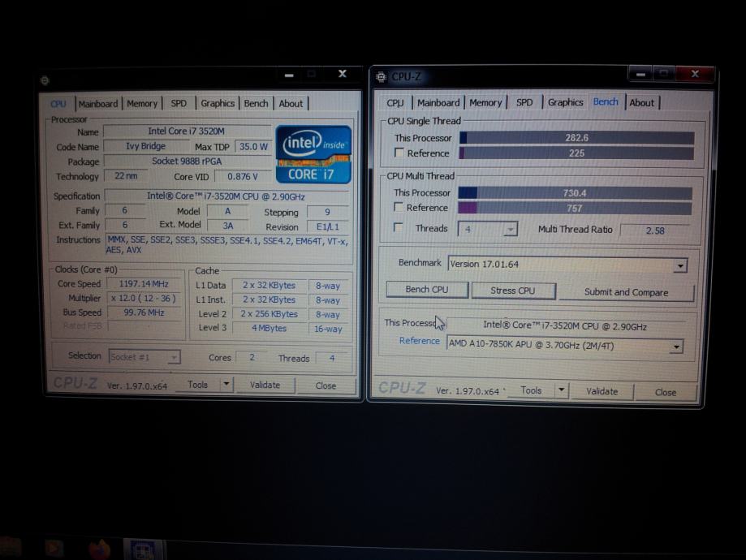Screen dimensions: 746x560
Task: Go to the Memory tab in left window
Action: click(142, 104)
